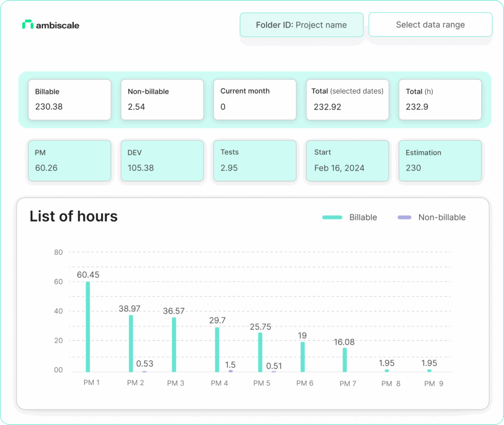
Task: Select the PM hours tile
Action: (x=69, y=161)
